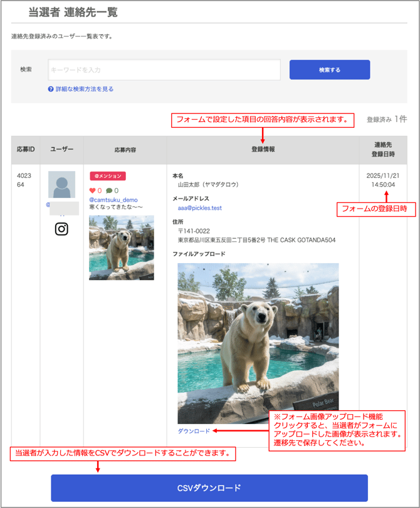420x508 pixels.
Task: Click the ユーザー column header
Action: click(61, 150)
